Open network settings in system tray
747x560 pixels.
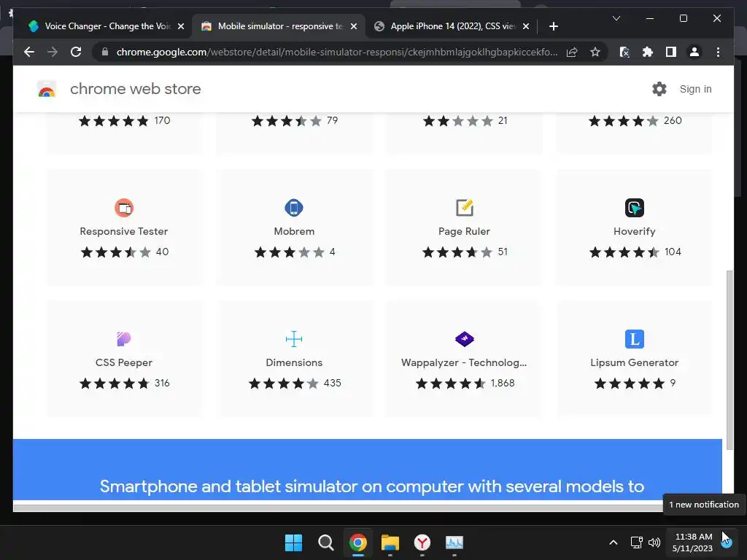point(636,542)
